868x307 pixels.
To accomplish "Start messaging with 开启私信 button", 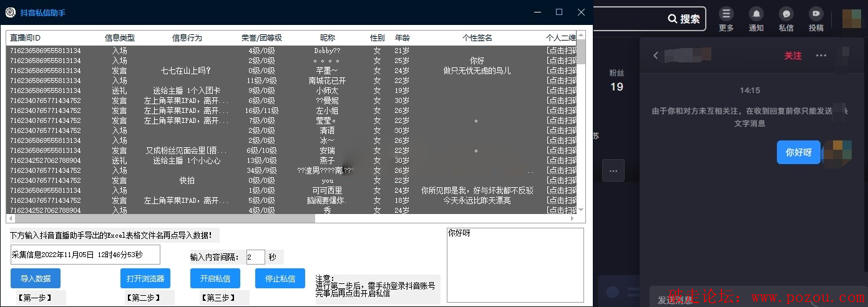I will (x=215, y=278).
